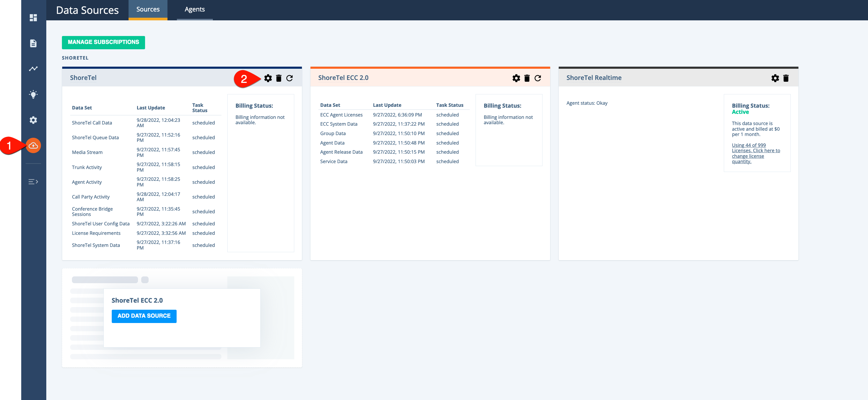
Task: Click the ShoreTel ECC 2.0 add-source heading
Action: pyautogui.click(x=137, y=301)
